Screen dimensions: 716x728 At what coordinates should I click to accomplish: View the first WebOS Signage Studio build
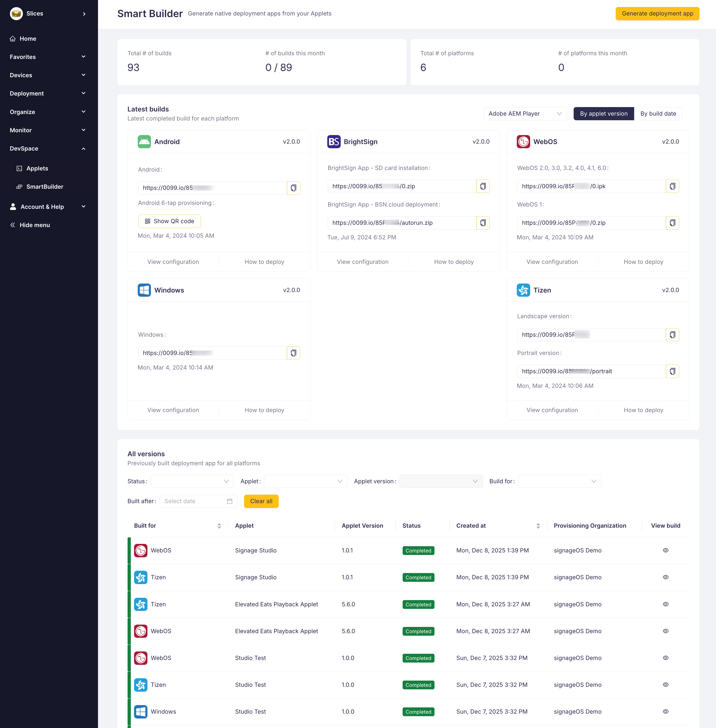[x=665, y=550]
